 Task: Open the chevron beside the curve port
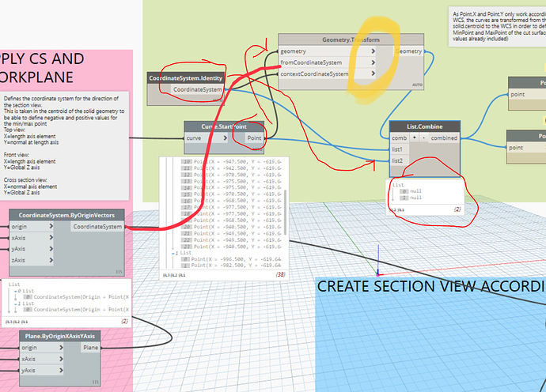225,138
